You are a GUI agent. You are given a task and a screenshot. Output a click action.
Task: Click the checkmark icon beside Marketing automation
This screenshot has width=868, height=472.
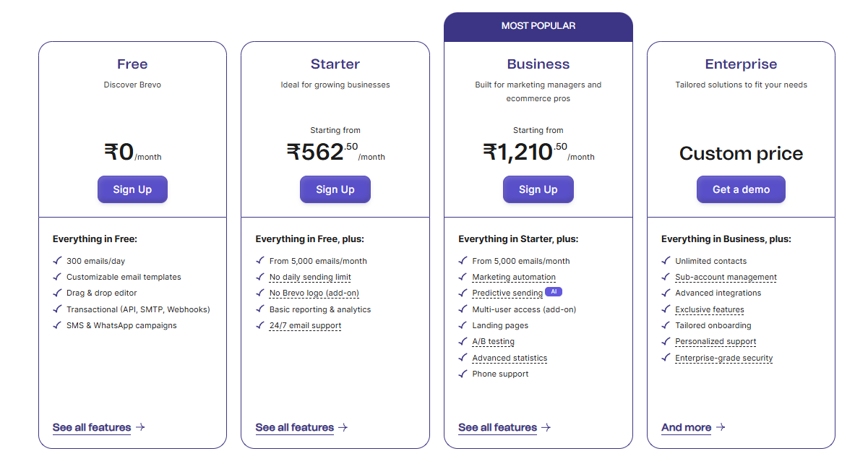463,277
